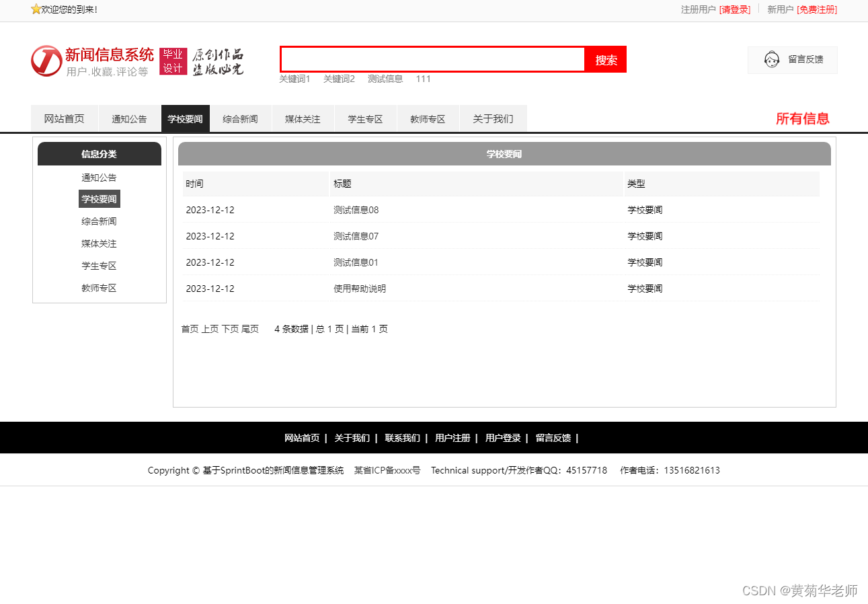Switch to the 综合新闻 navigation tab
The width and height of the screenshot is (868, 604).
(241, 118)
